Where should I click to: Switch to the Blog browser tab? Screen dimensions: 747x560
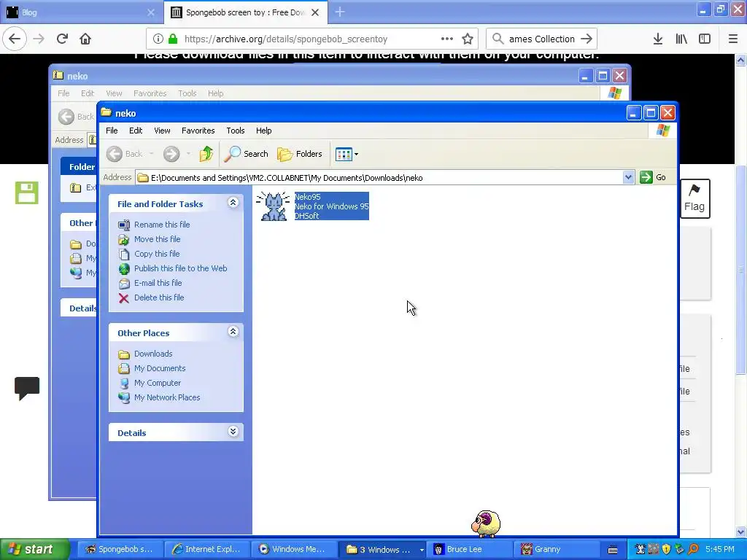(81, 12)
